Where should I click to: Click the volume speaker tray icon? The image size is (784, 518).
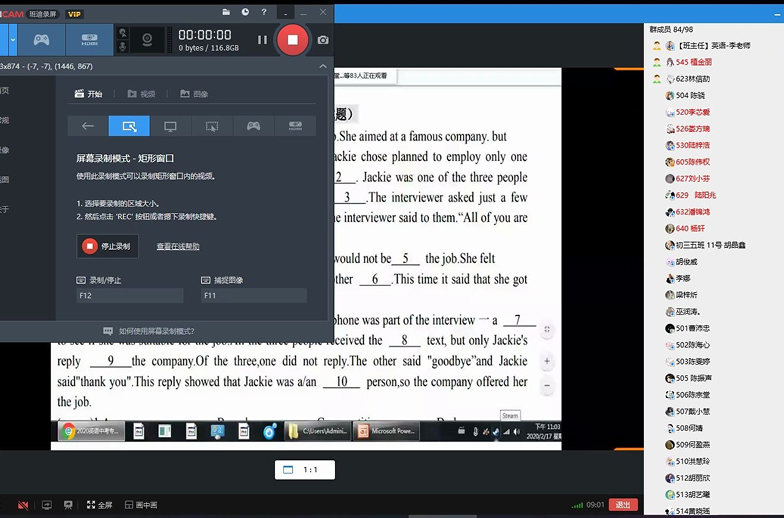517,432
